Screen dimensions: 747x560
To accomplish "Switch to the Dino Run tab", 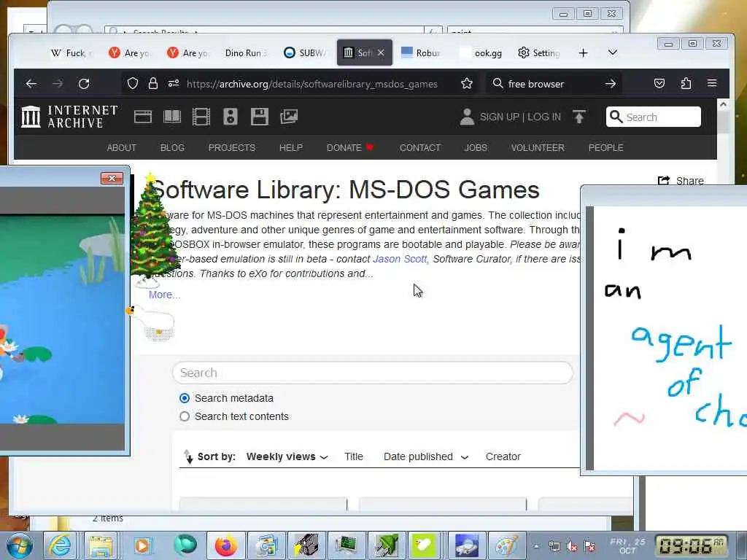I will pyautogui.click(x=245, y=52).
